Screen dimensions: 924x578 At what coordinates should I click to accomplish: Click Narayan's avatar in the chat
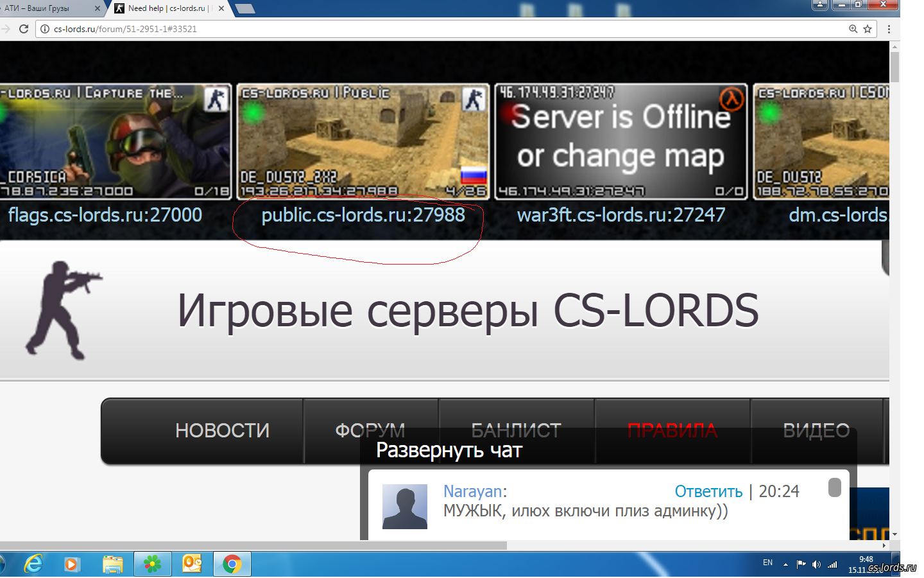pyautogui.click(x=405, y=507)
